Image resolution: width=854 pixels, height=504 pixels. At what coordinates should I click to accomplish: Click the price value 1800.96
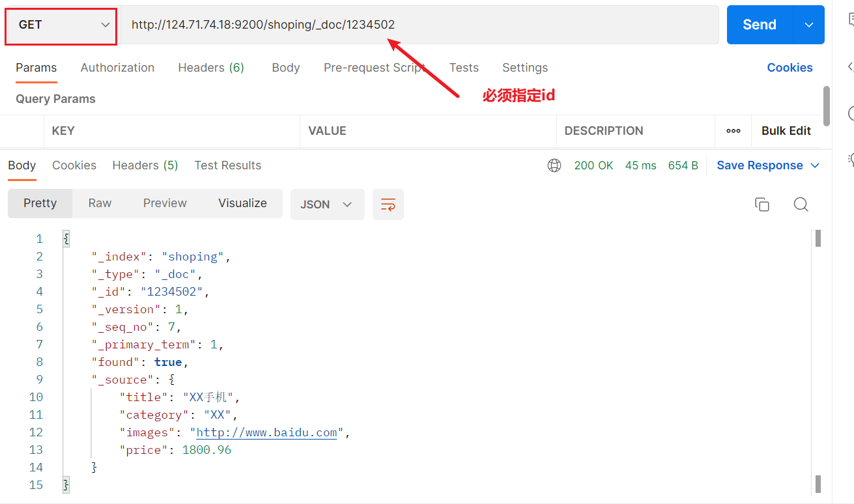click(x=206, y=450)
